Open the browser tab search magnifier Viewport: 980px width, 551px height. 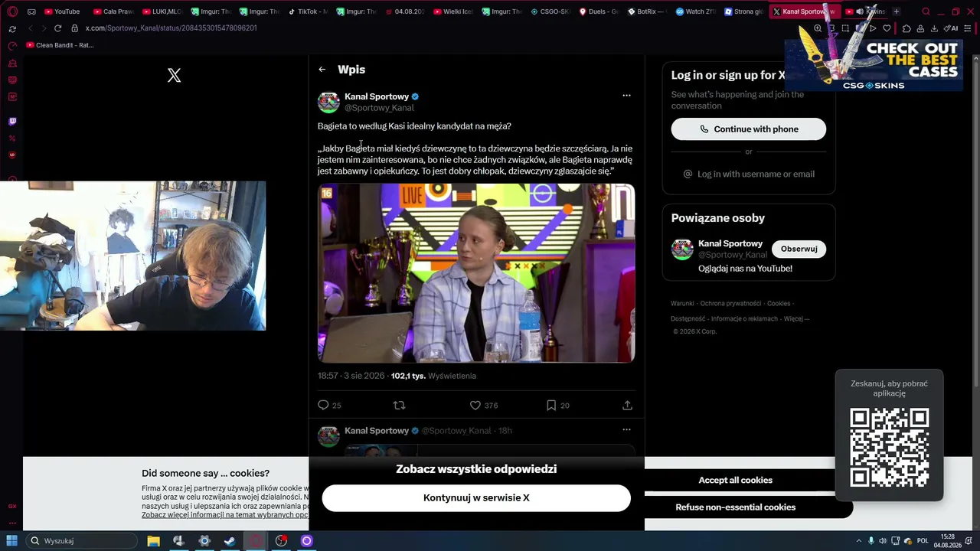[x=926, y=11]
